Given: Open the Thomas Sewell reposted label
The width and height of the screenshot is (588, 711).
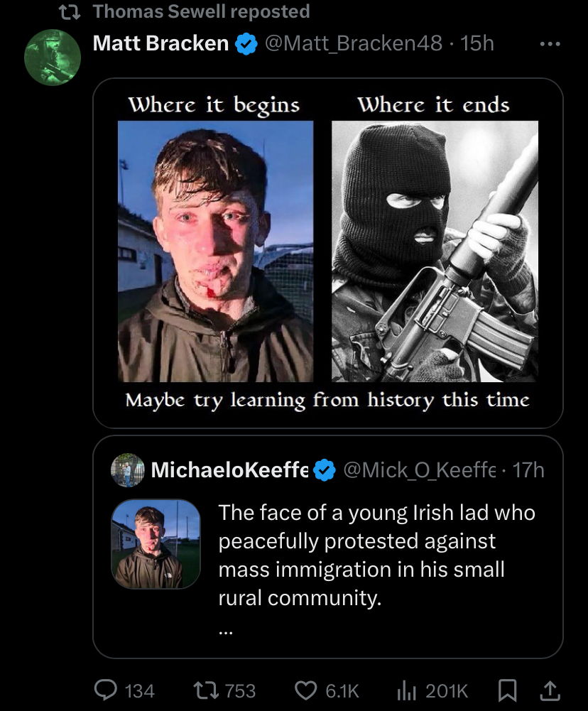Looking at the screenshot, I should 201,12.
